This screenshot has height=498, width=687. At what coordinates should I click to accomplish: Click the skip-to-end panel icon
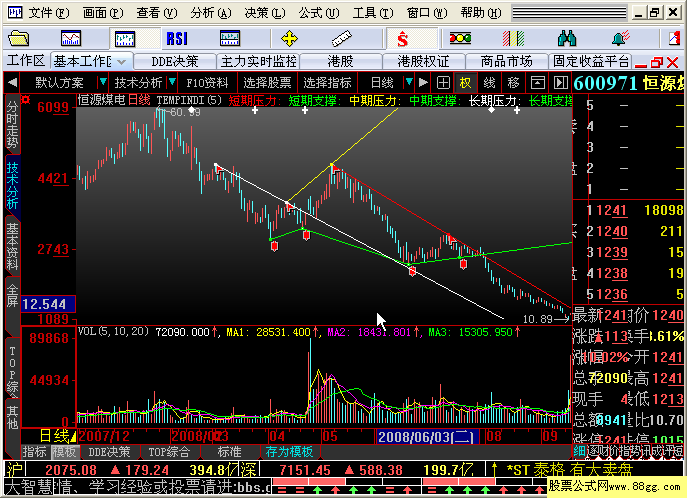[x=561, y=82]
